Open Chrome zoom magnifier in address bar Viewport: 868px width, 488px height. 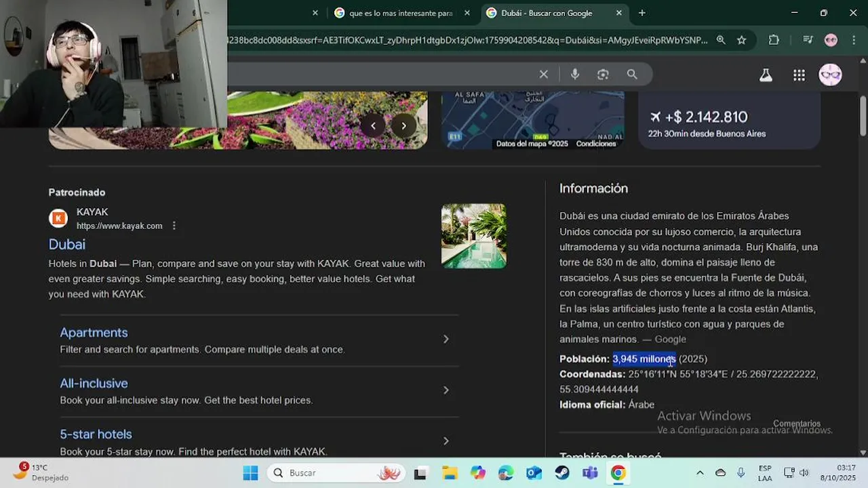pyautogui.click(x=721, y=40)
